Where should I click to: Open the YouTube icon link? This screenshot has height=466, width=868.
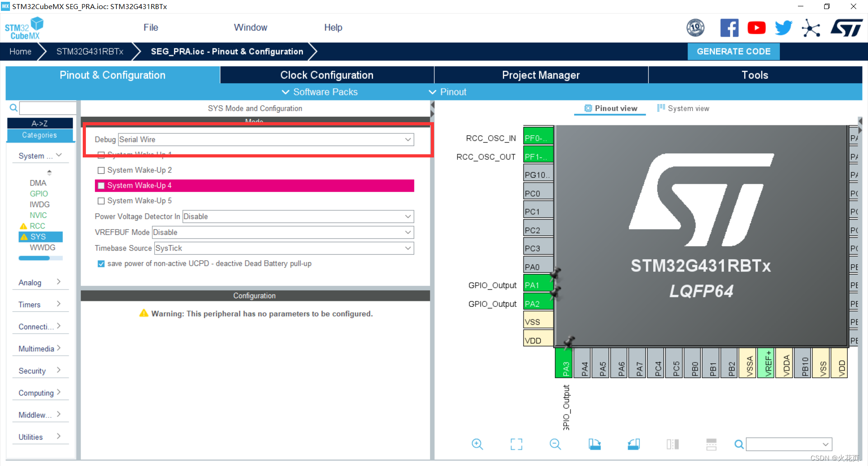[756, 28]
